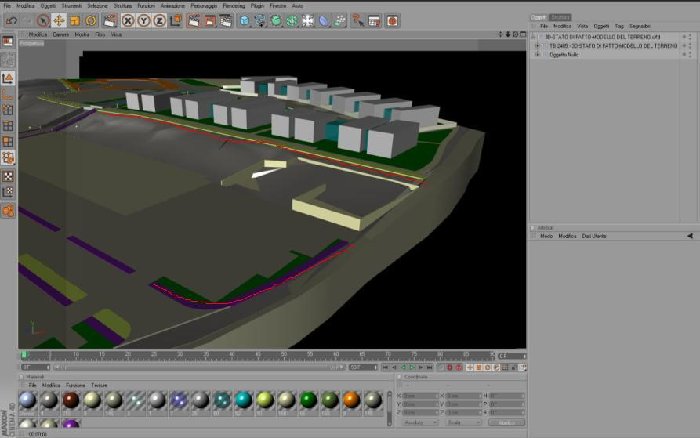Toggle the Y axis lock
The width and height of the screenshot is (700, 438).
tap(144, 21)
